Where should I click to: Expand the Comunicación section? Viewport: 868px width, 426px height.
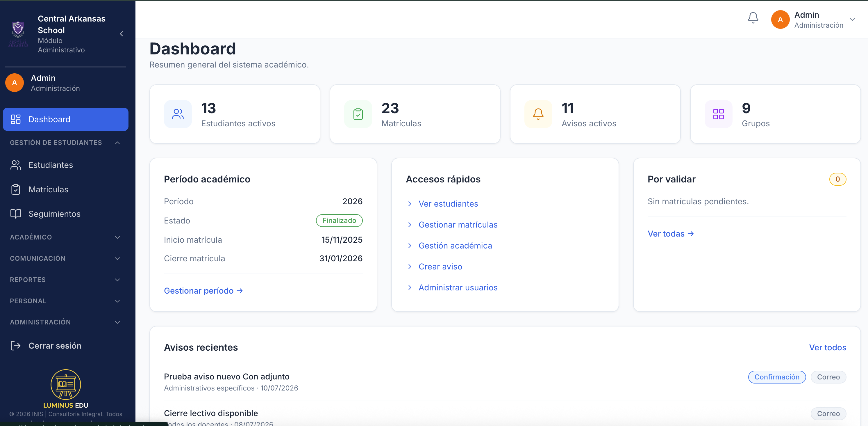point(65,258)
